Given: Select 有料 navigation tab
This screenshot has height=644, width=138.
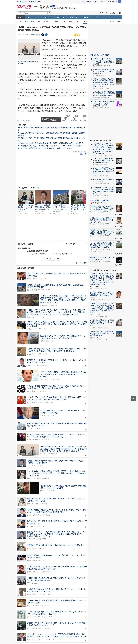Looking at the screenshot, I should (x=95, y=17).
